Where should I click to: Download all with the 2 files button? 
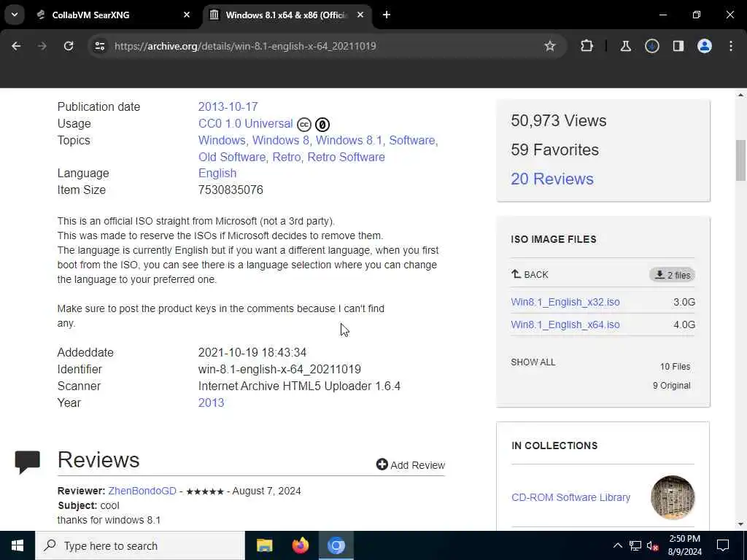pyautogui.click(x=672, y=275)
